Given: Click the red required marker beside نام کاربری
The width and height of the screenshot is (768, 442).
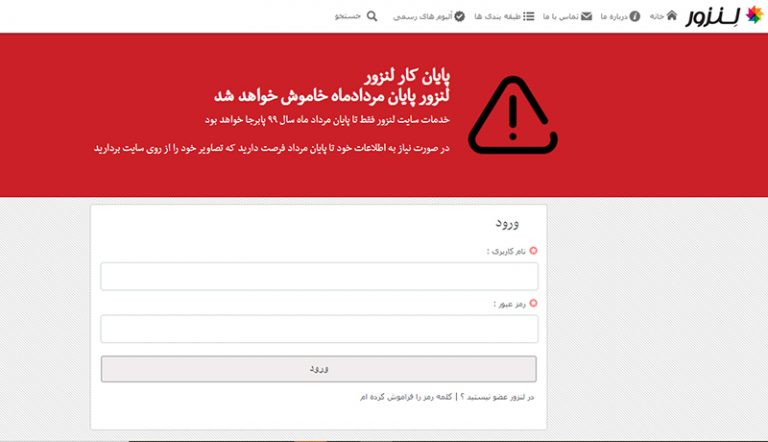Looking at the screenshot, I should click(x=533, y=251).
